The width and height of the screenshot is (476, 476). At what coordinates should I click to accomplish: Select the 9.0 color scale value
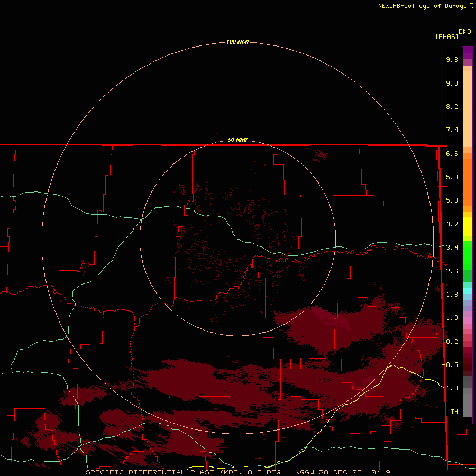point(452,83)
